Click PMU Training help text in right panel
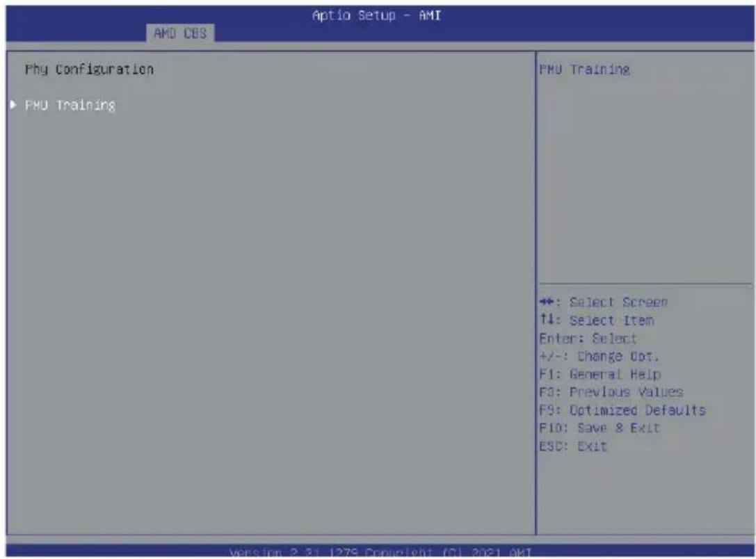This screenshot has height=559, width=756. point(584,70)
